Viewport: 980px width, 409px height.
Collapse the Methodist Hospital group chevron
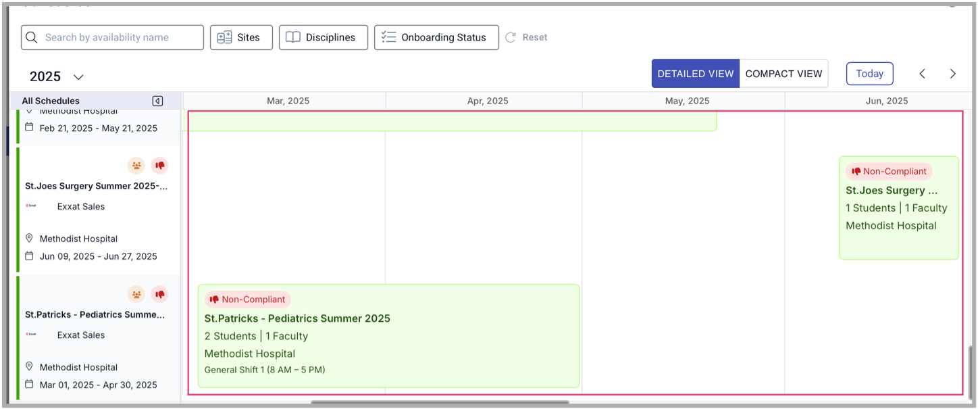tap(29, 112)
